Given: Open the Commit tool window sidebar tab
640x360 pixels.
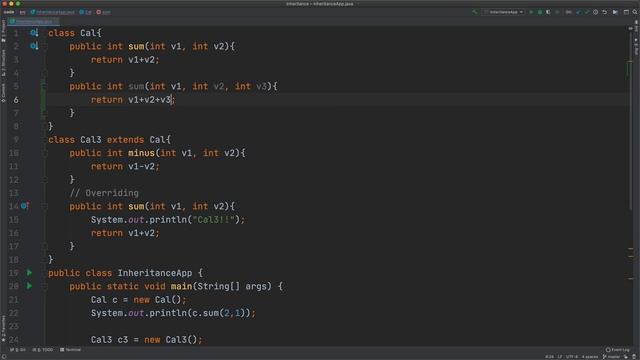Looking at the screenshot, I should tap(3, 93).
